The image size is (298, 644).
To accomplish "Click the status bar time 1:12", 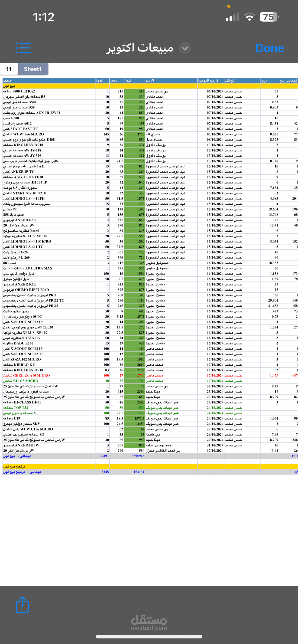I will click(44, 17).
